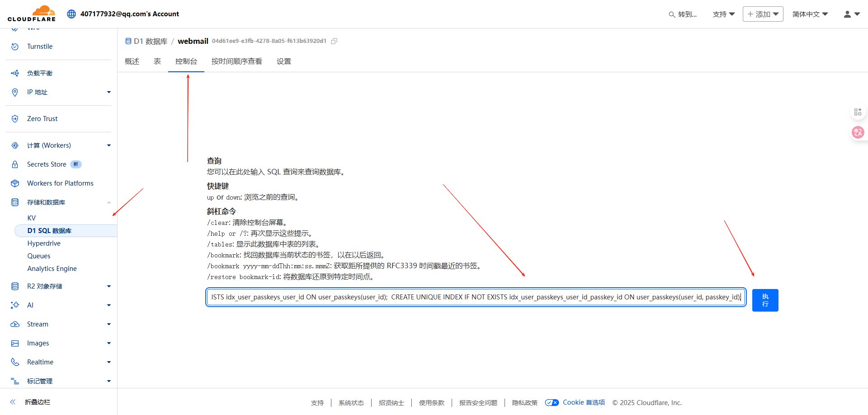Image resolution: width=868 pixels, height=415 pixels.
Task: Click the 添加 button in header
Action: point(763,14)
